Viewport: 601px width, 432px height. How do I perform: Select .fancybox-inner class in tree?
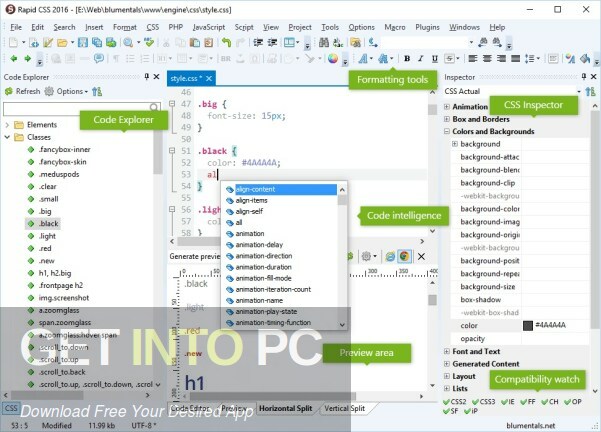tap(64, 149)
